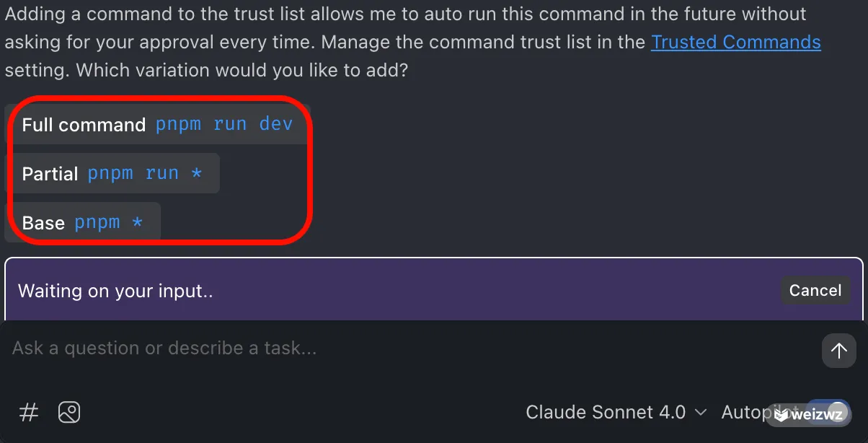This screenshot has width=868, height=443.
Task: Click the chevron beside Claude Sonnet 4.0
Action: tap(699, 413)
